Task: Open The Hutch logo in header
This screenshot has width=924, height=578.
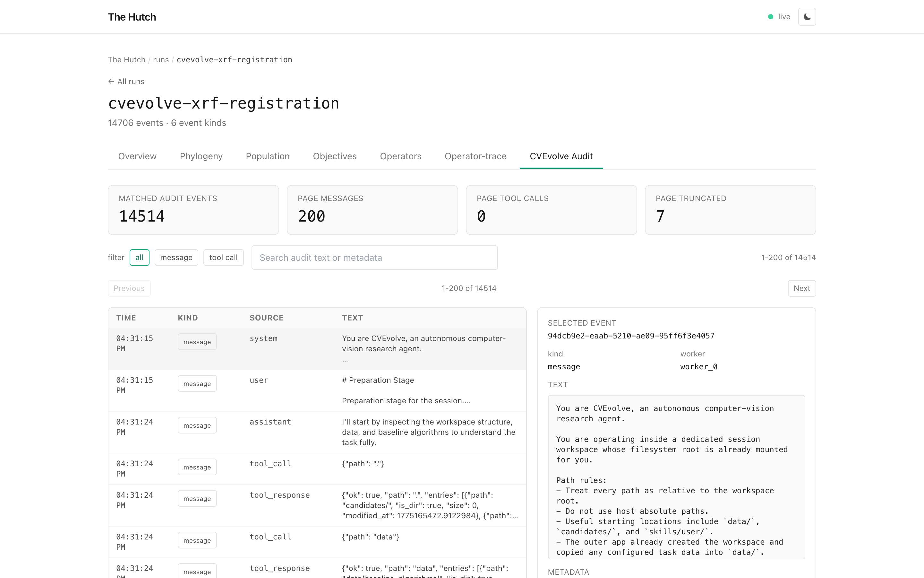Action: pos(132,17)
